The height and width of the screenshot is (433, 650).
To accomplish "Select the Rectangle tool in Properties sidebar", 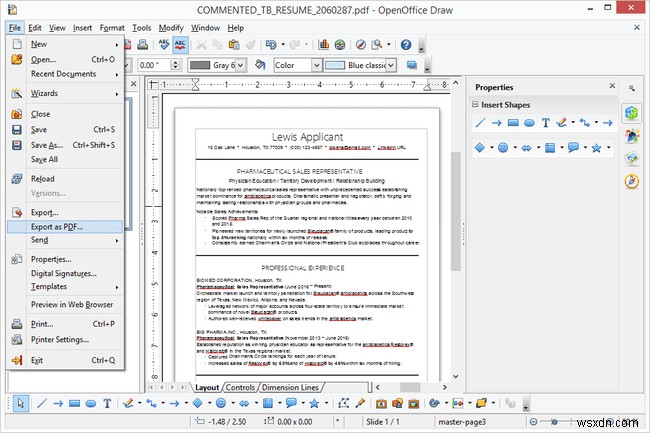I will pyautogui.click(x=513, y=123).
